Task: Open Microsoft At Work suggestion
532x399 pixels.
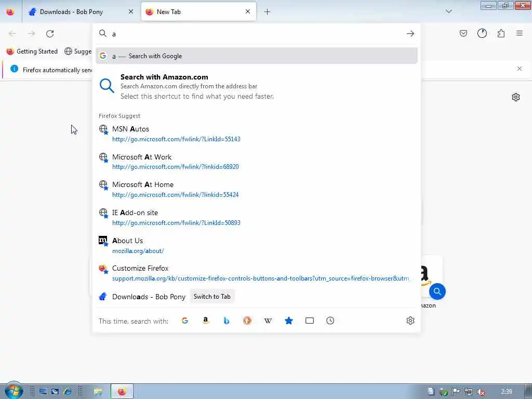Action: [x=257, y=162]
